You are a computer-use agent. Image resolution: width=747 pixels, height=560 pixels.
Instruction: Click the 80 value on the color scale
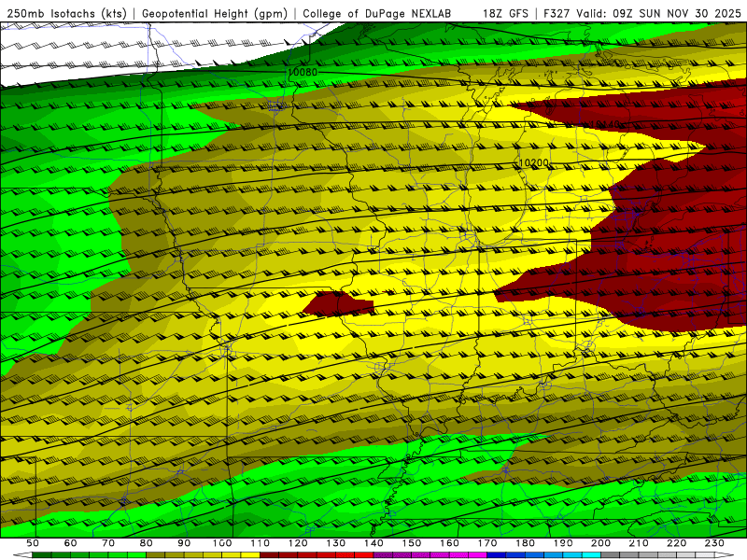[147, 543]
